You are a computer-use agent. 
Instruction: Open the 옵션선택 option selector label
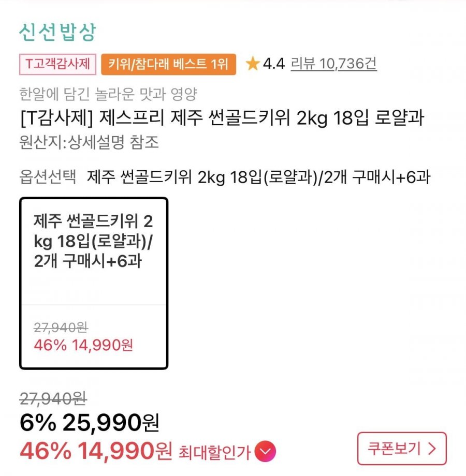pyautogui.click(x=48, y=177)
